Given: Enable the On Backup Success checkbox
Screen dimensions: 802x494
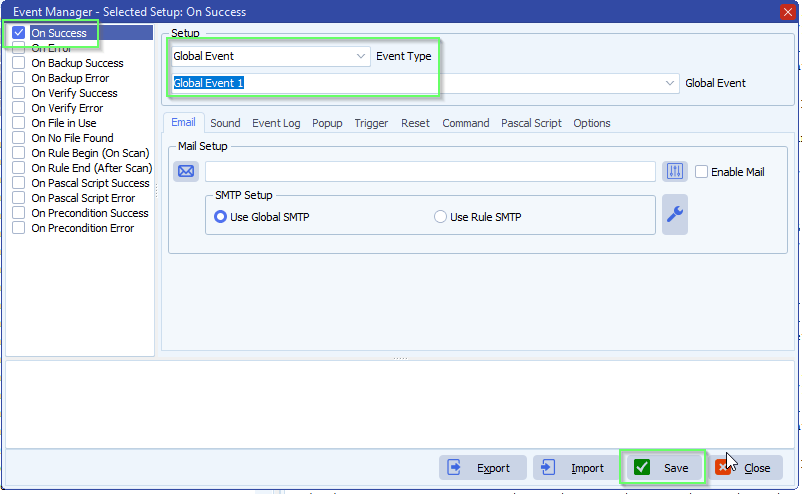Looking at the screenshot, I should click(18, 63).
